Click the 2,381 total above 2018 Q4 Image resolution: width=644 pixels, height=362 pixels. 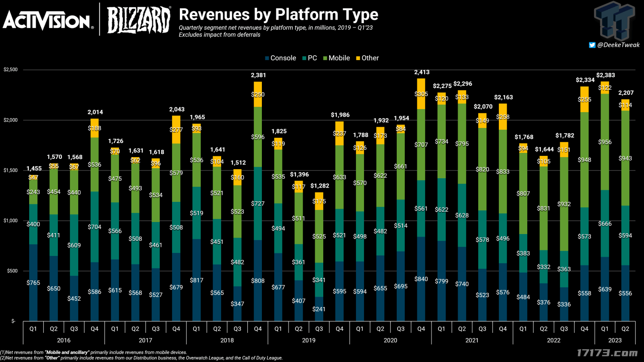tap(258, 75)
